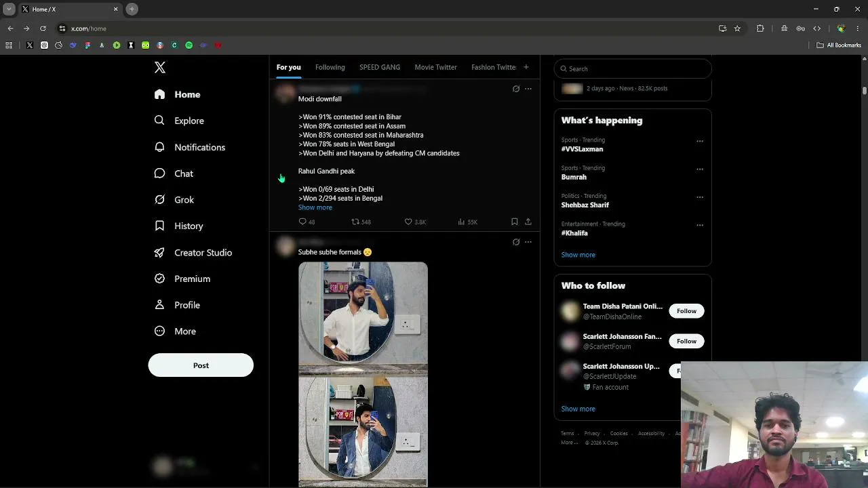Open options for Bumrah trend
The height and width of the screenshot is (488, 868).
(x=700, y=169)
